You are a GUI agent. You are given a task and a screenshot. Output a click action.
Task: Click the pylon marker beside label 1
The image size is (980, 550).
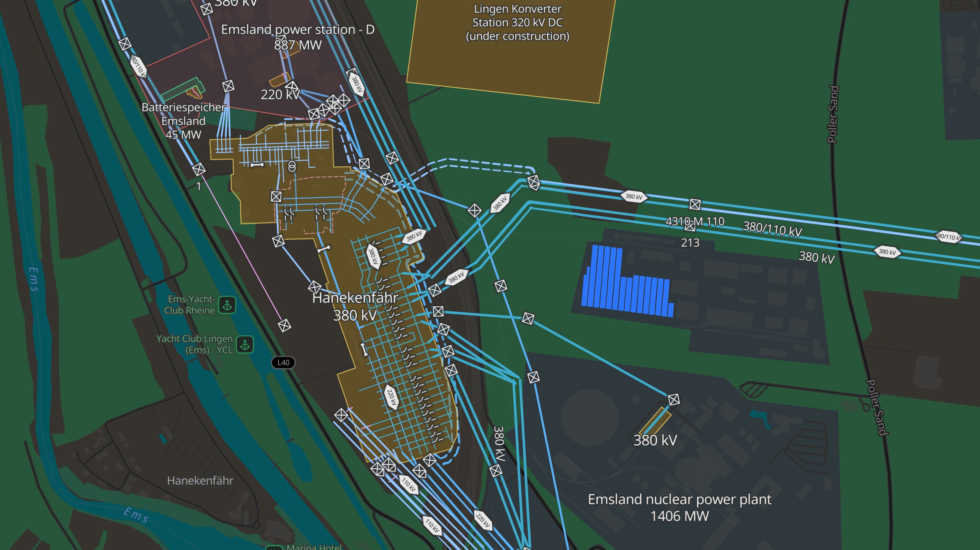(x=199, y=169)
